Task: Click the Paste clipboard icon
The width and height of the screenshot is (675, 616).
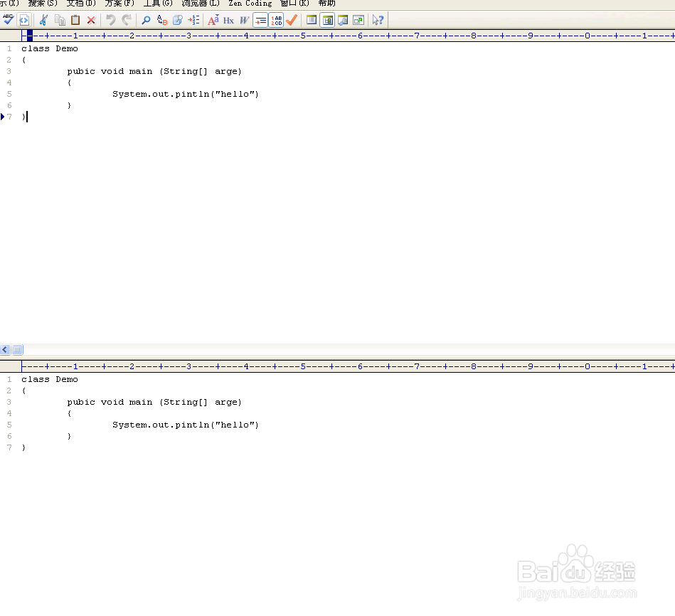Action: 75,20
